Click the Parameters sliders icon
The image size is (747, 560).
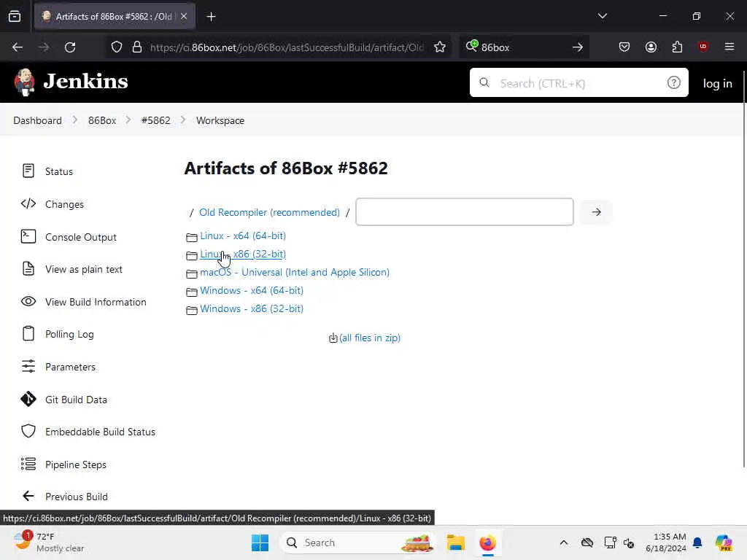point(28,366)
